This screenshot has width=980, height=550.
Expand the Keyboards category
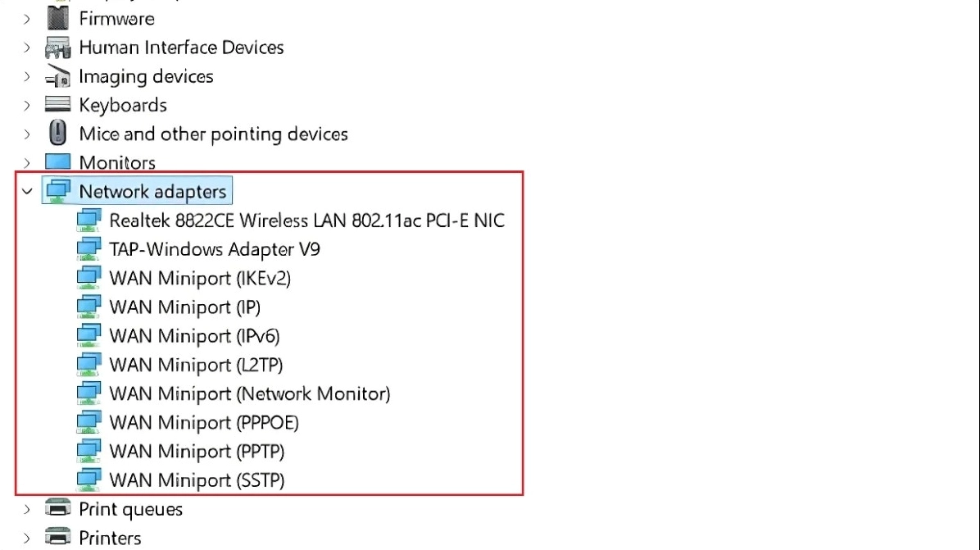point(27,106)
